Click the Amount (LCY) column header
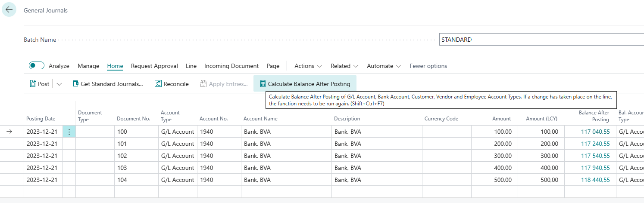The height and width of the screenshot is (203, 644). click(x=542, y=119)
